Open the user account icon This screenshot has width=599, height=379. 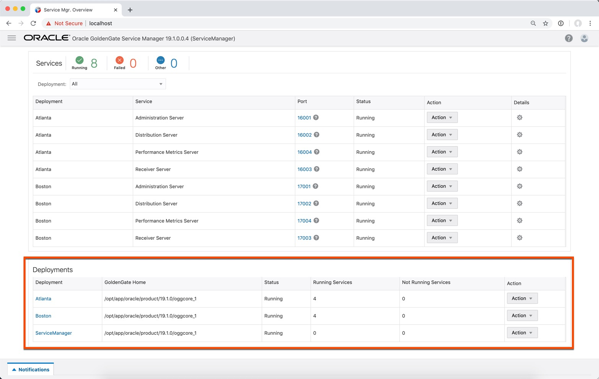[584, 38]
